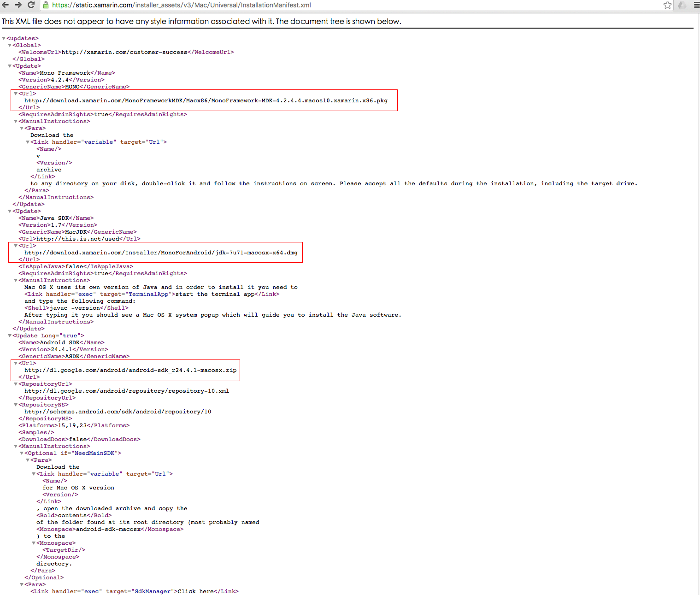Image resolution: width=700 pixels, height=595 pixels.
Task: Click the GenericName MacJDK line
Action: [x=77, y=232]
